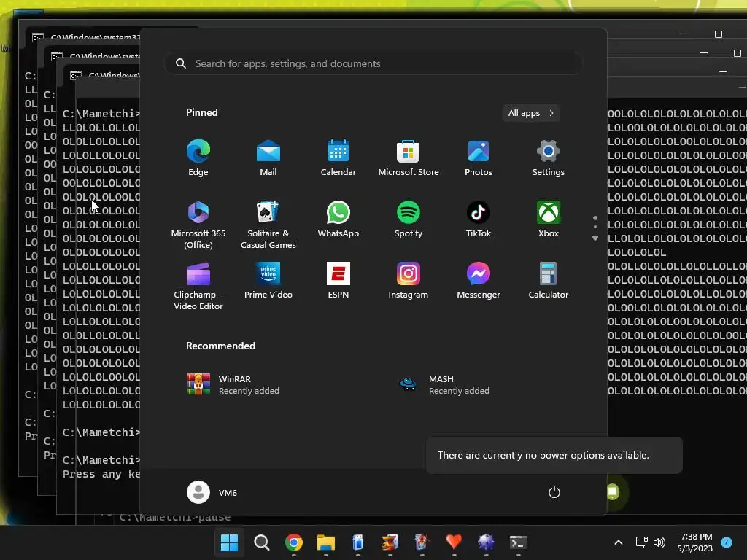Click the red heart taskbar icon
Viewport: 747px width, 560px height.
[x=454, y=542]
